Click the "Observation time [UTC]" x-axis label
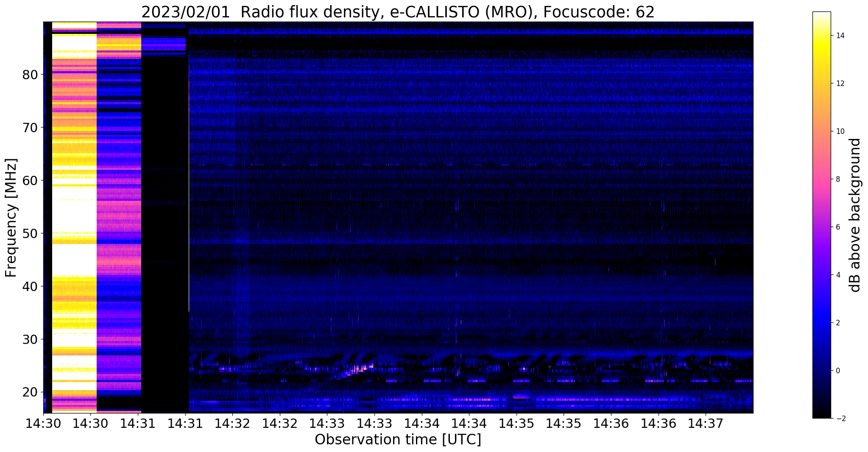Image resolution: width=868 pixels, height=452 pixels. tap(398, 440)
